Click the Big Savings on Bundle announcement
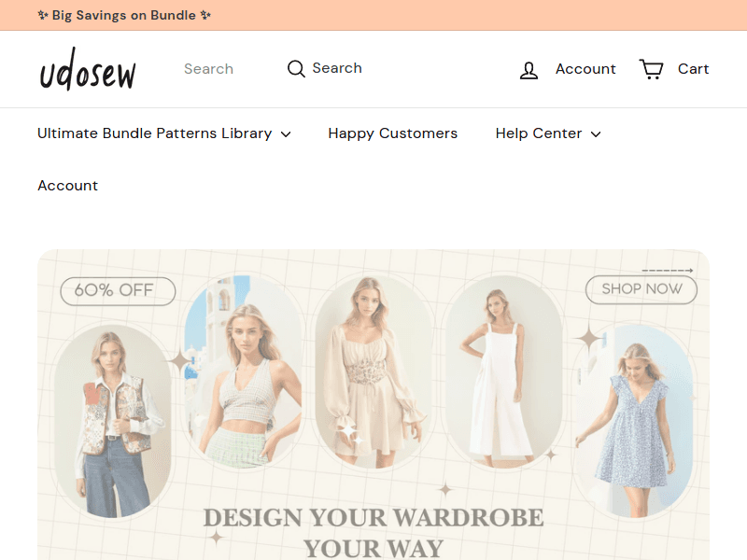The height and width of the screenshot is (560, 747). pyautogui.click(x=124, y=15)
